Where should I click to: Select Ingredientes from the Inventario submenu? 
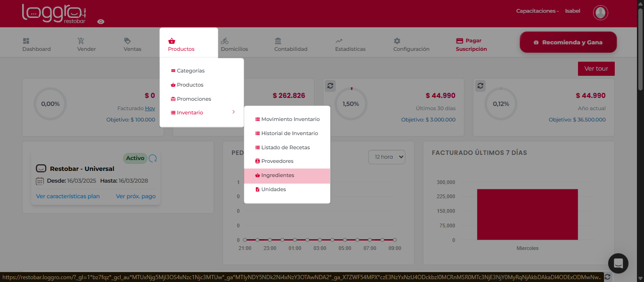pos(278,176)
